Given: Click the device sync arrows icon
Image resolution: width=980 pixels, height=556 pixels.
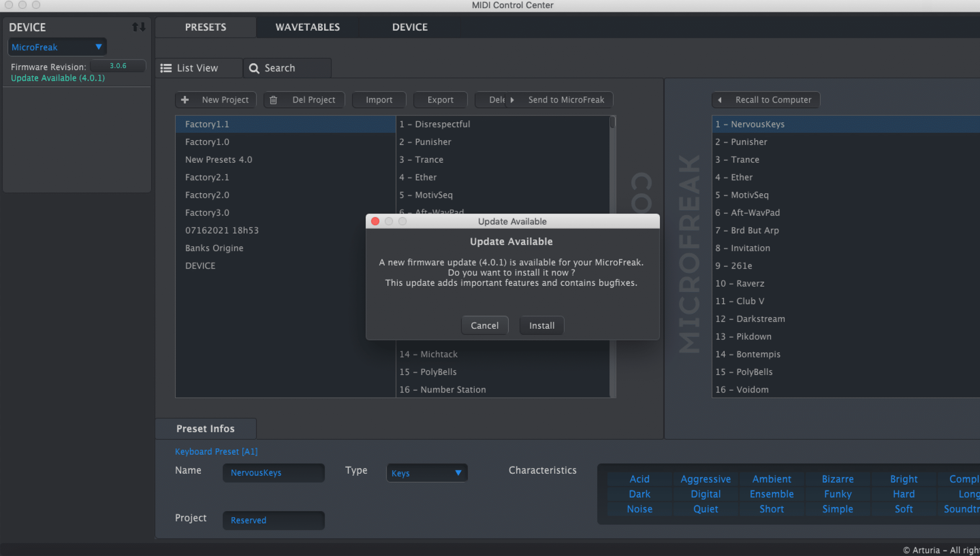Looking at the screenshot, I should point(139,27).
